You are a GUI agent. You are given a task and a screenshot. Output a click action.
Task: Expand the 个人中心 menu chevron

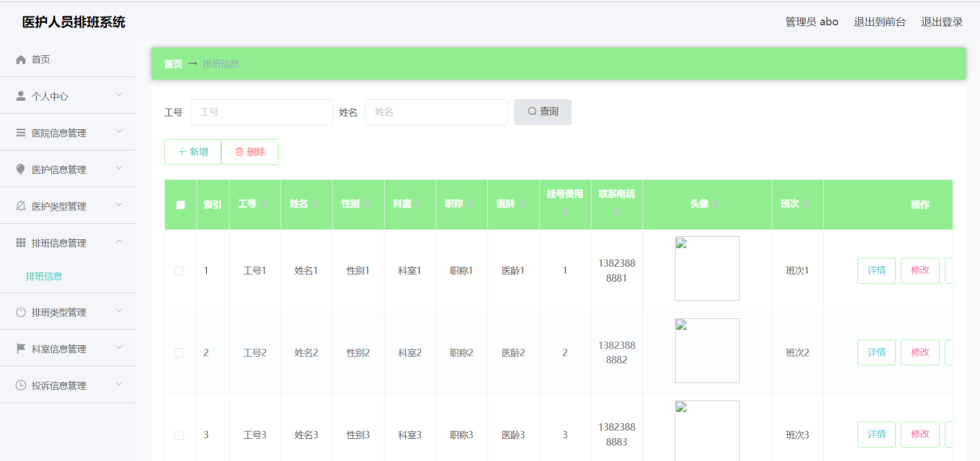tap(119, 95)
